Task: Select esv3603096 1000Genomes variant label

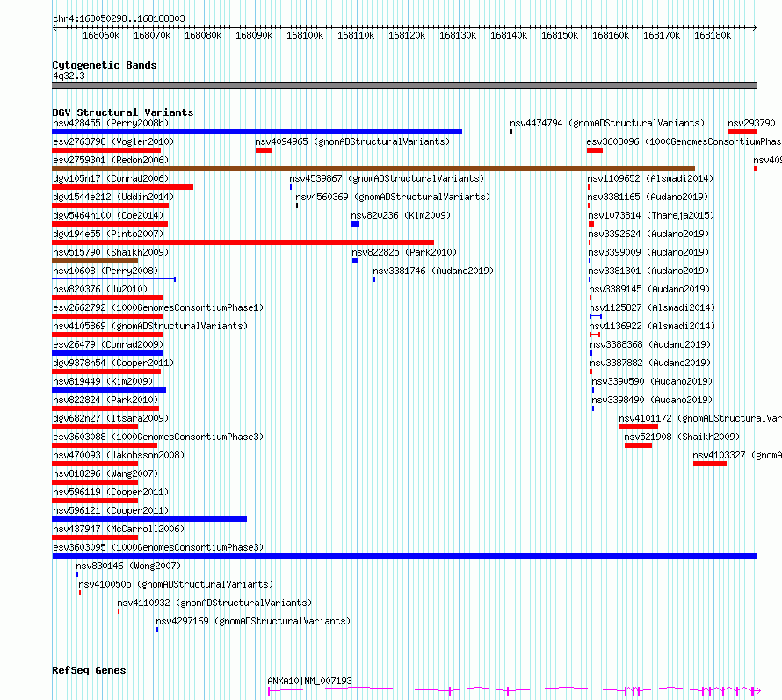Action: [684, 141]
